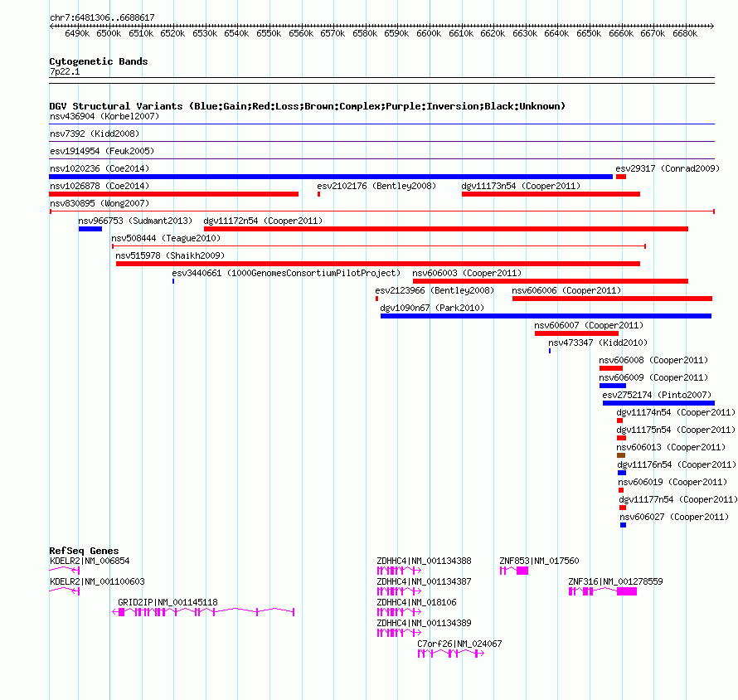Click red nsv606003 (Cooper2011) bar
Image resolution: width=738 pixels, height=700 pixels.
click(551, 281)
